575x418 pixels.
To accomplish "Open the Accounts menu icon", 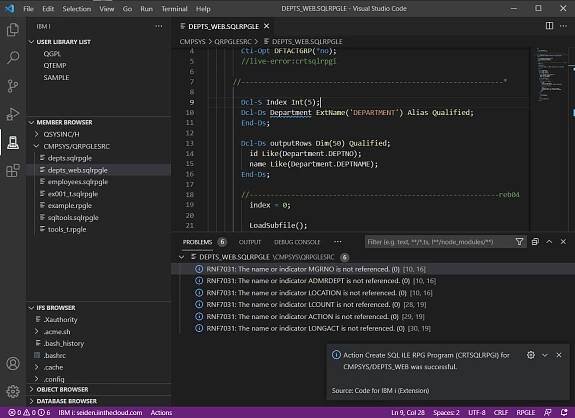I will 13,363.
